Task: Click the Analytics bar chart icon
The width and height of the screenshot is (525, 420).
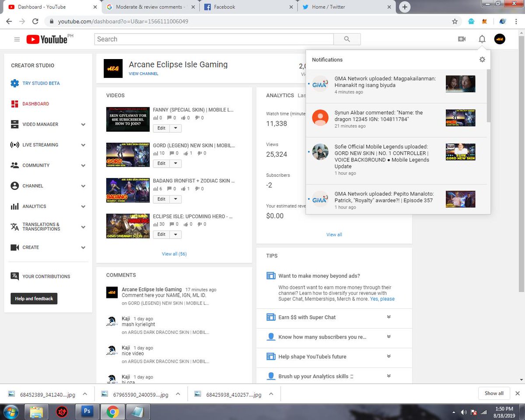Action: point(15,206)
